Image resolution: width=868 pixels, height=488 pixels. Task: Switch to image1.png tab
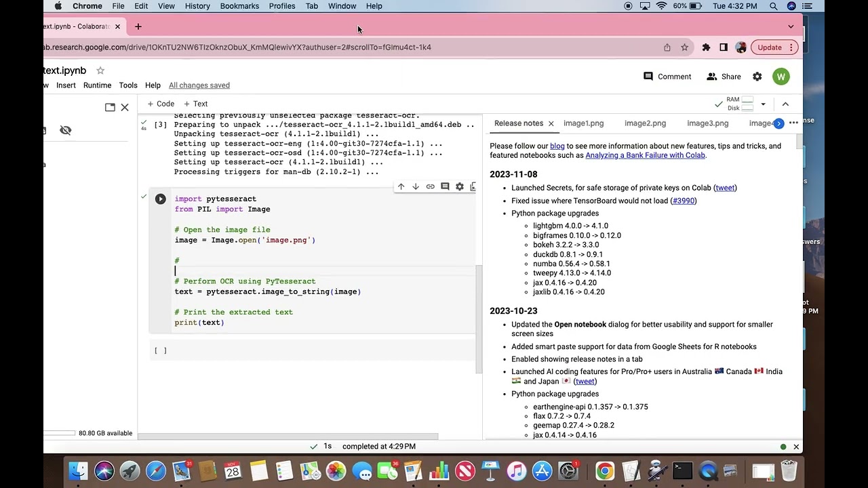pos(583,123)
